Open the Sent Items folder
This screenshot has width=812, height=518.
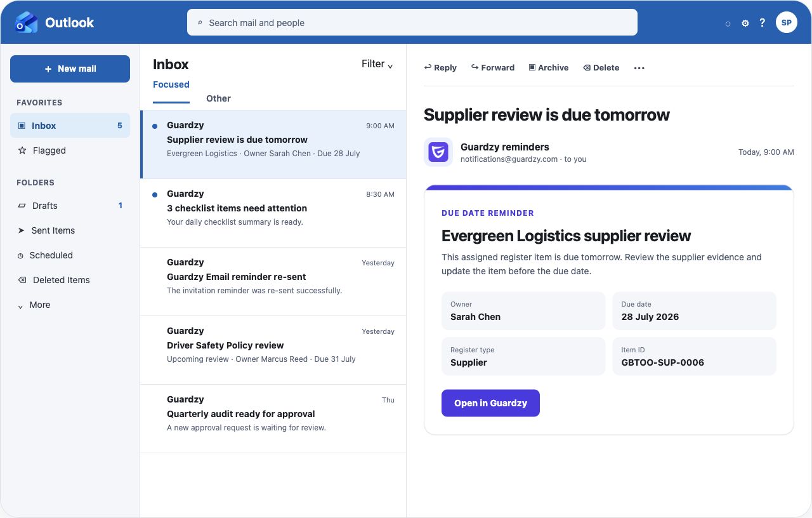pos(70,230)
